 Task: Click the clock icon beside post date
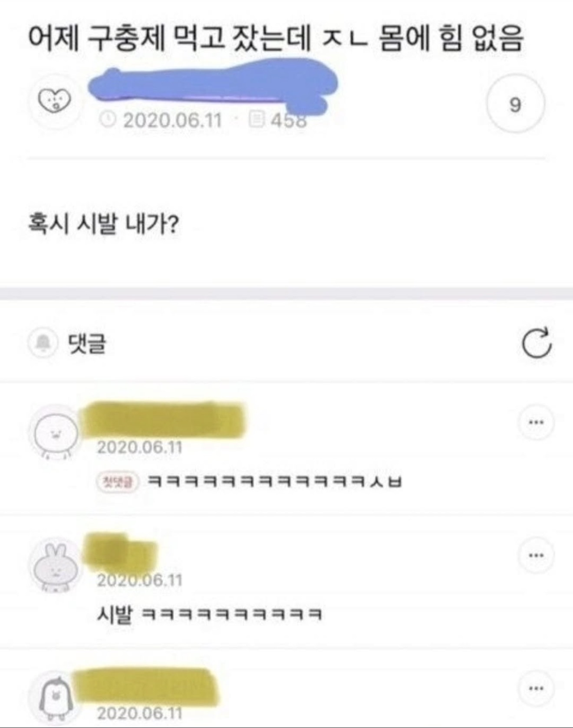108,119
